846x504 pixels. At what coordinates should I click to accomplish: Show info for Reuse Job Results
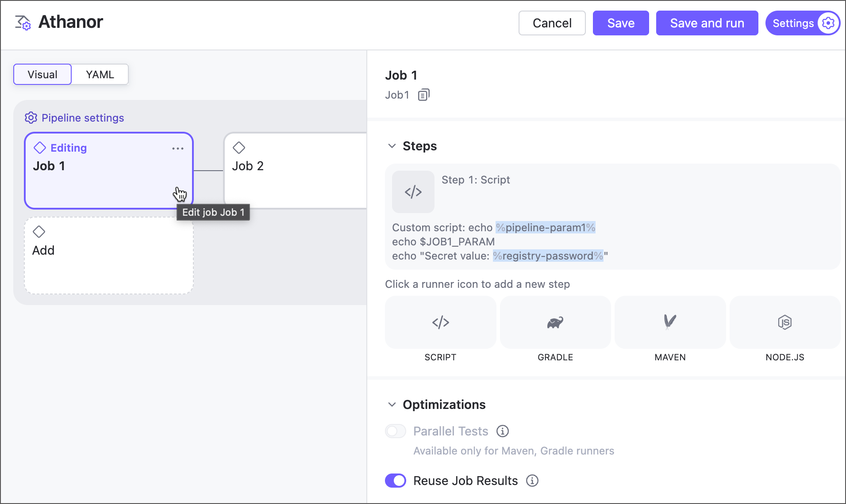click(x=532, y=481)
